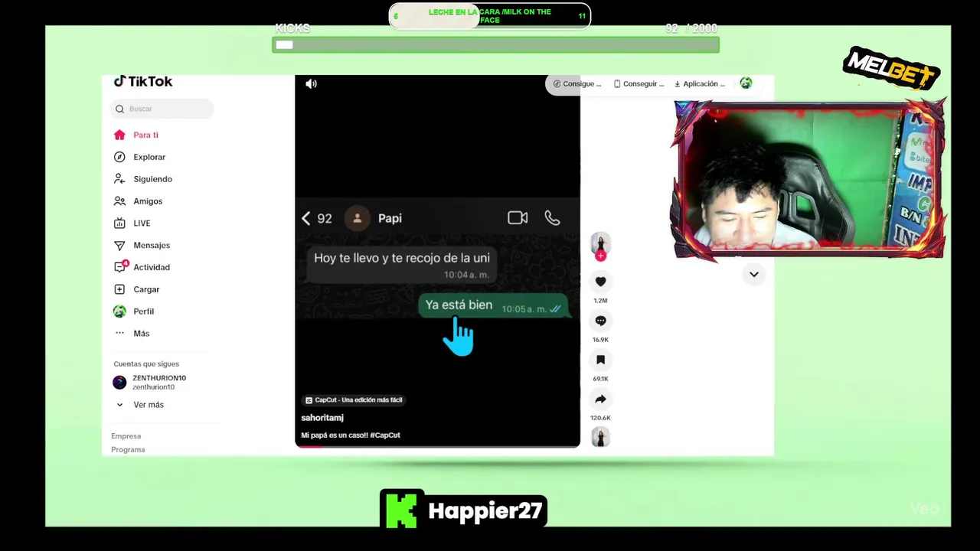Open the Programa footer link

pyautogui.click(x=128, y=450)
